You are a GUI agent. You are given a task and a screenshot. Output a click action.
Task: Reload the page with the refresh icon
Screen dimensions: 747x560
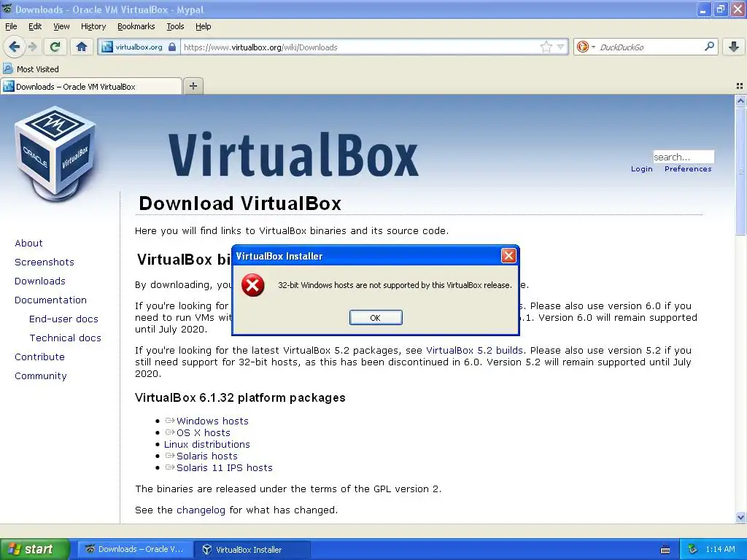click(55, 47)
